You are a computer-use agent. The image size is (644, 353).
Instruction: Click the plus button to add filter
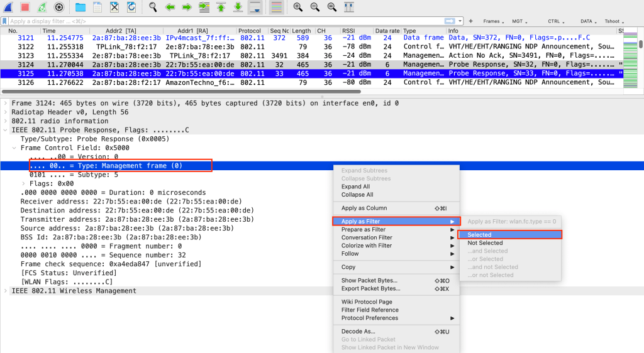471,21
